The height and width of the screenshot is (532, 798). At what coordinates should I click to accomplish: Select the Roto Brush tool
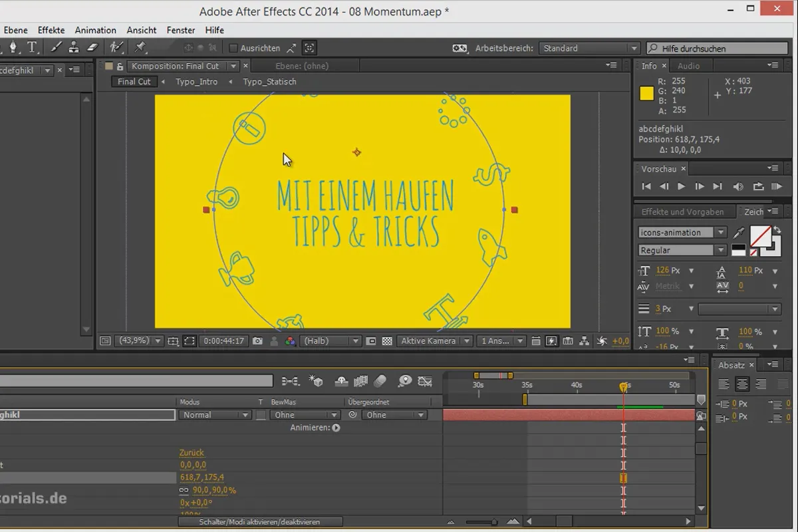[116, 47]
